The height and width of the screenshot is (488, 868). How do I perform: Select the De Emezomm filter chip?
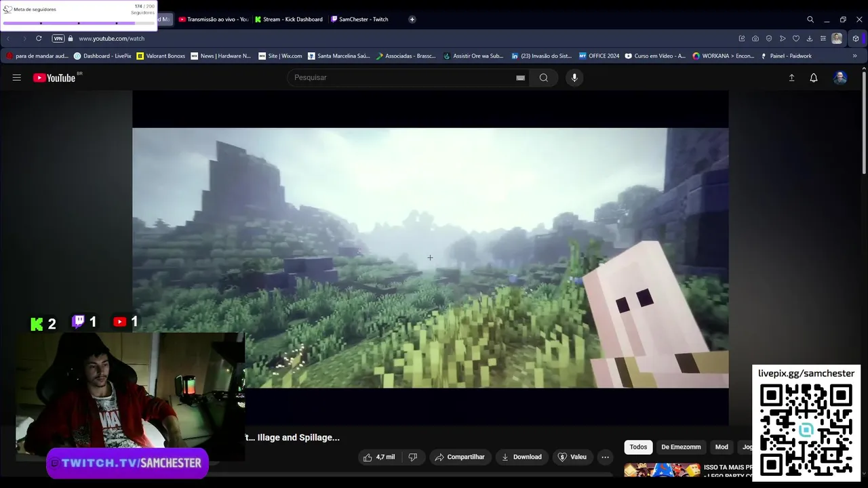(x=681, y=447)
